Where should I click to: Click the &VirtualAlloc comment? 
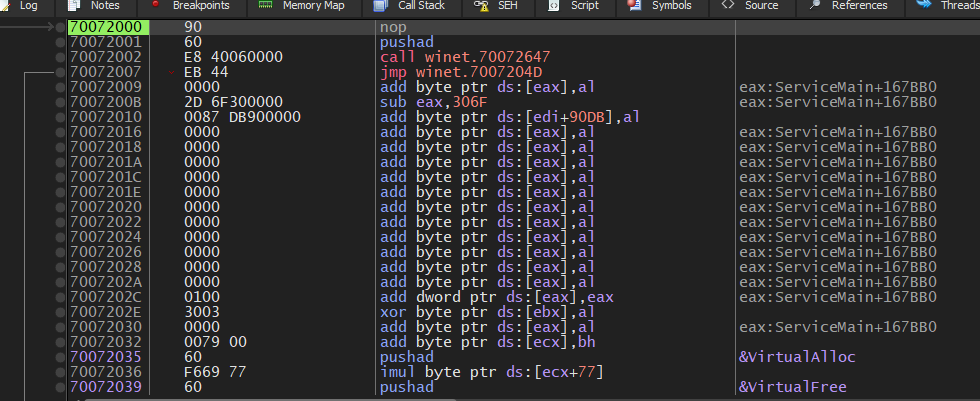[797, 357]
